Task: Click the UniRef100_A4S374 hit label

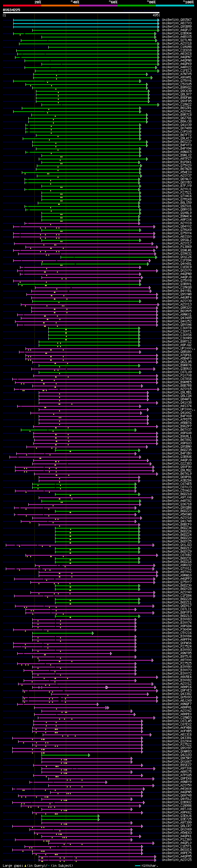Action: click(177, 406)
